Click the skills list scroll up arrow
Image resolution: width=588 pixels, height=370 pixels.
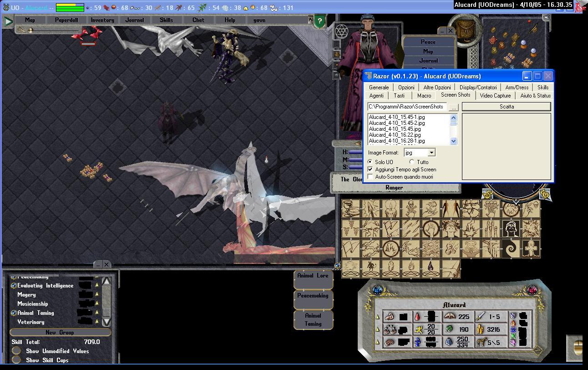point(106,281)
